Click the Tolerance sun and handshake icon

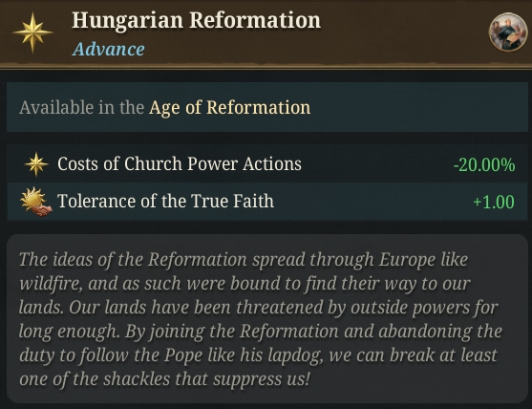click(36, 202)
